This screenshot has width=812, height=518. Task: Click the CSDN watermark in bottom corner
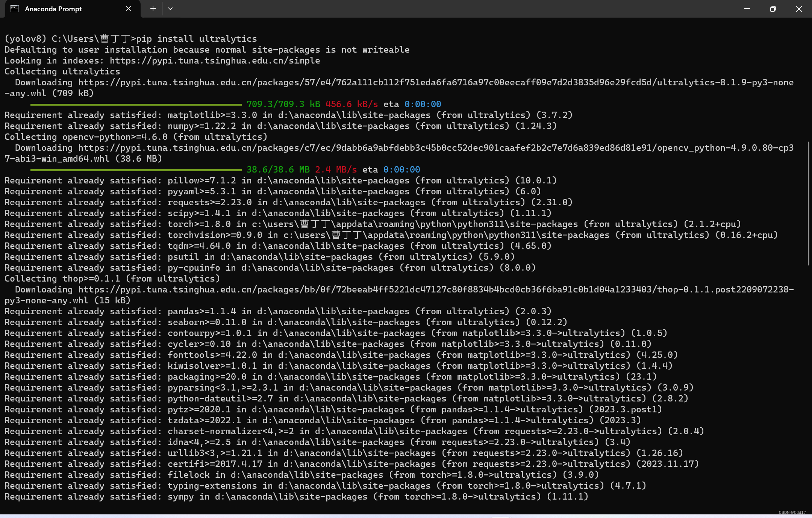792,512
